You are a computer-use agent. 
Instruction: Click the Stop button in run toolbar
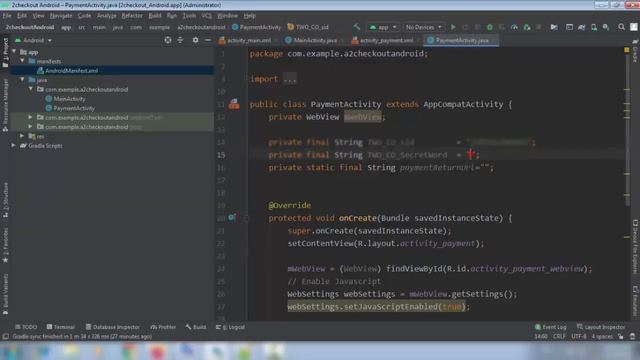(x=538, y=27)
